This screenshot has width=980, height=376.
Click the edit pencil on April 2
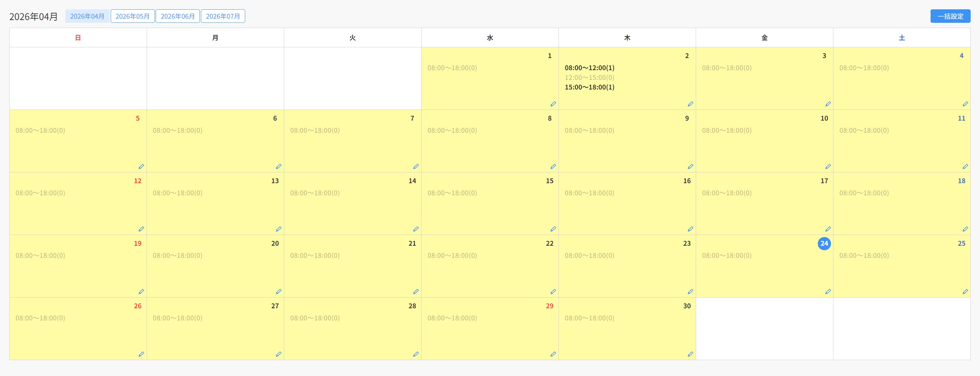691,104
